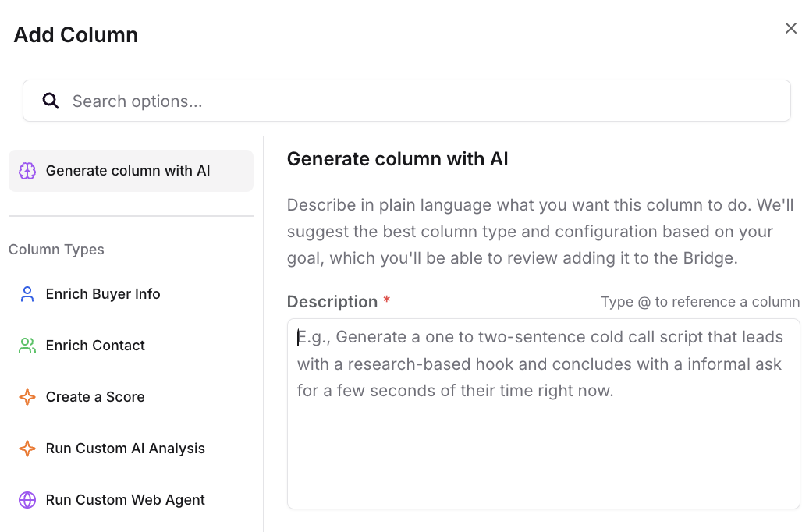The height and width of the screenshot is (532, 802).
Task: Choose the Enrich Buyer Info column type
Action: [103, 294]
